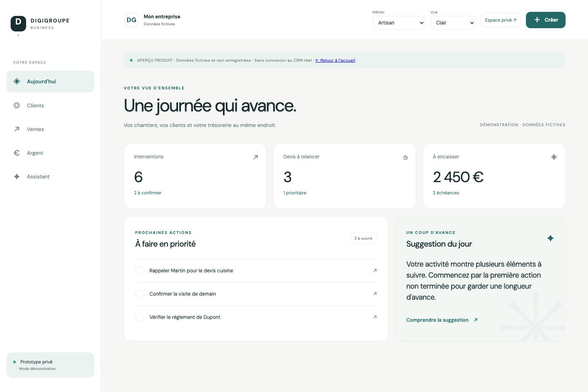
Task: Click the sparkle icon beside Assistant
Action: (x=17, y=176)
